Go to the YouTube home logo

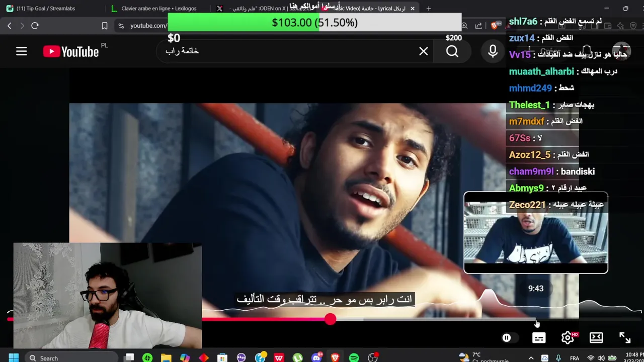[71, 51]
